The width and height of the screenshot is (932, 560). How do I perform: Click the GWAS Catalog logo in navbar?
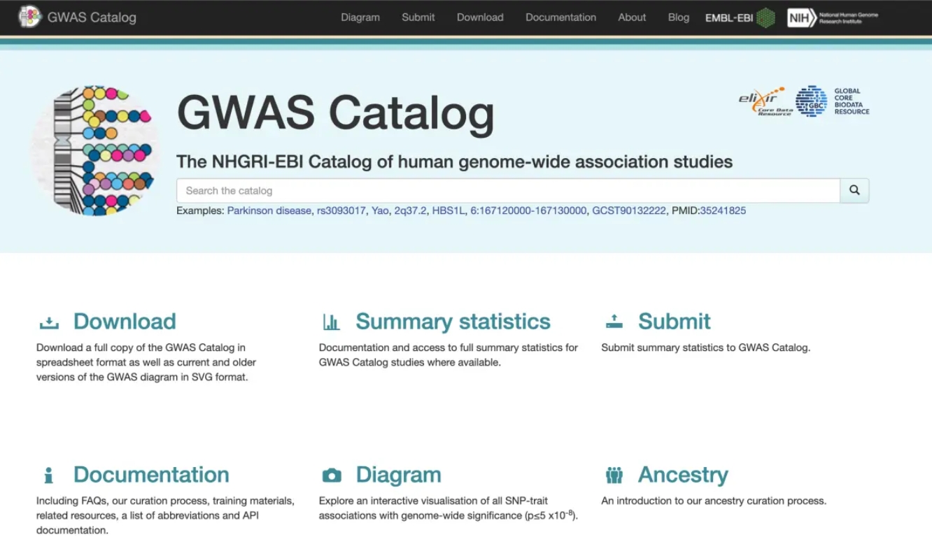(30, 17)
